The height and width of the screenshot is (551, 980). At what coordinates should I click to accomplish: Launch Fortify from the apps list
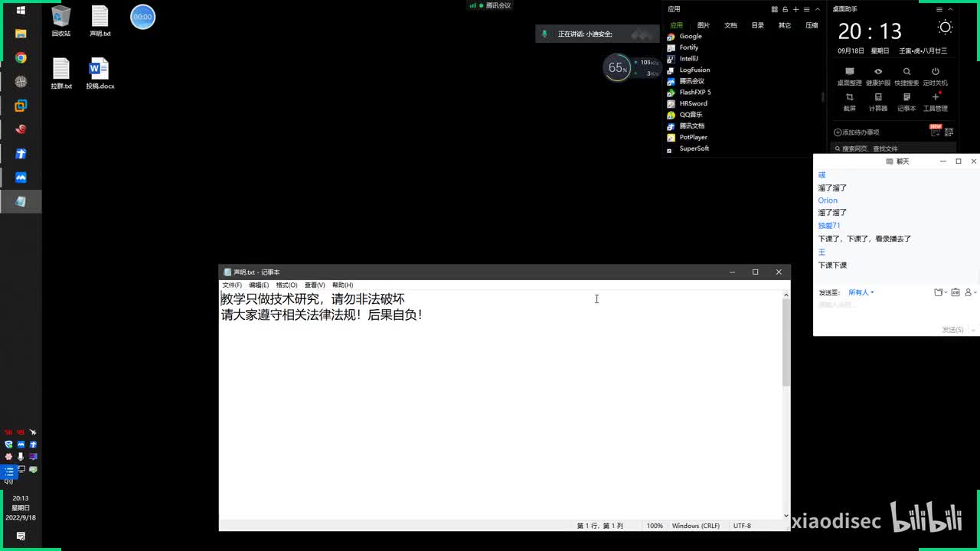[x=683, y=47]
